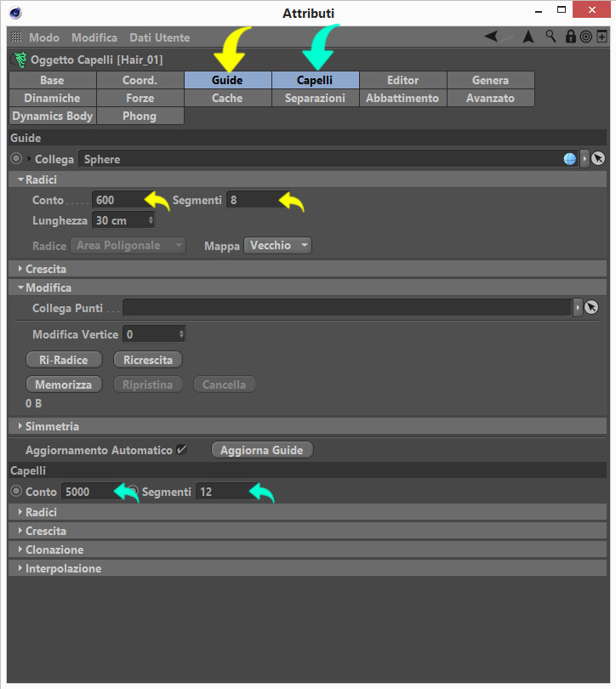
Task: Click the Ri-Radice button
Action: click(64, 360)
